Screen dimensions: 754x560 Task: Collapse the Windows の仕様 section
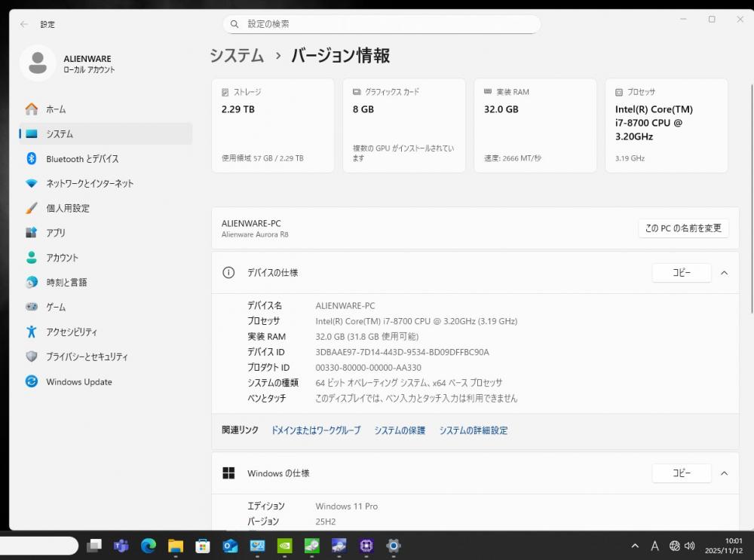[724, 473]
